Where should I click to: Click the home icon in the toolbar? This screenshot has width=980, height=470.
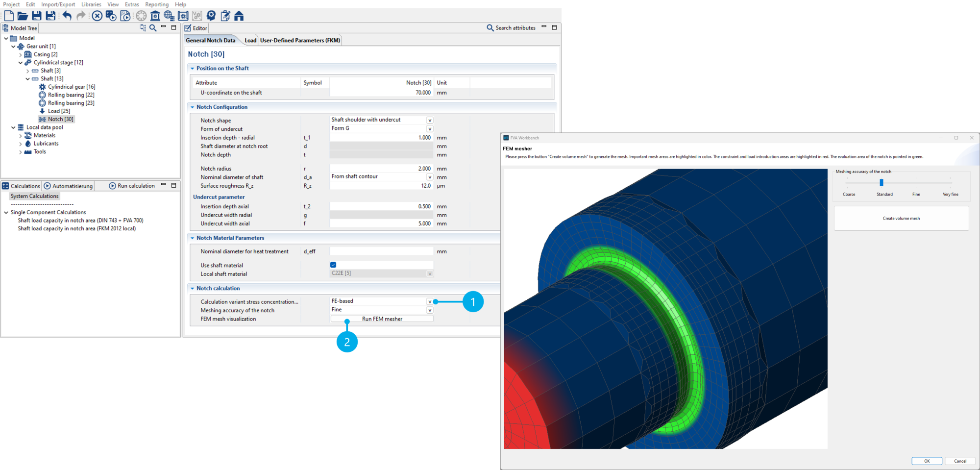(239, 16)
